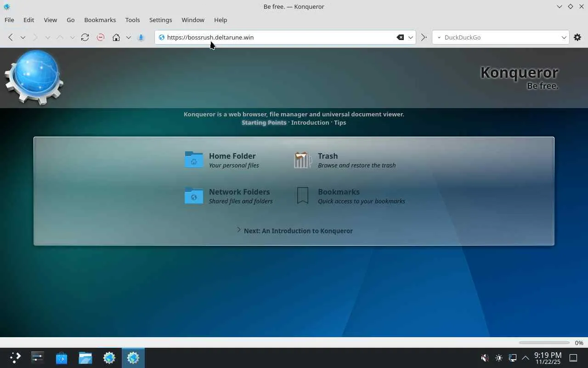The width and height of the screenshot is (588, 368).
Task: Open the Window menu
Action: pos(192,20)
